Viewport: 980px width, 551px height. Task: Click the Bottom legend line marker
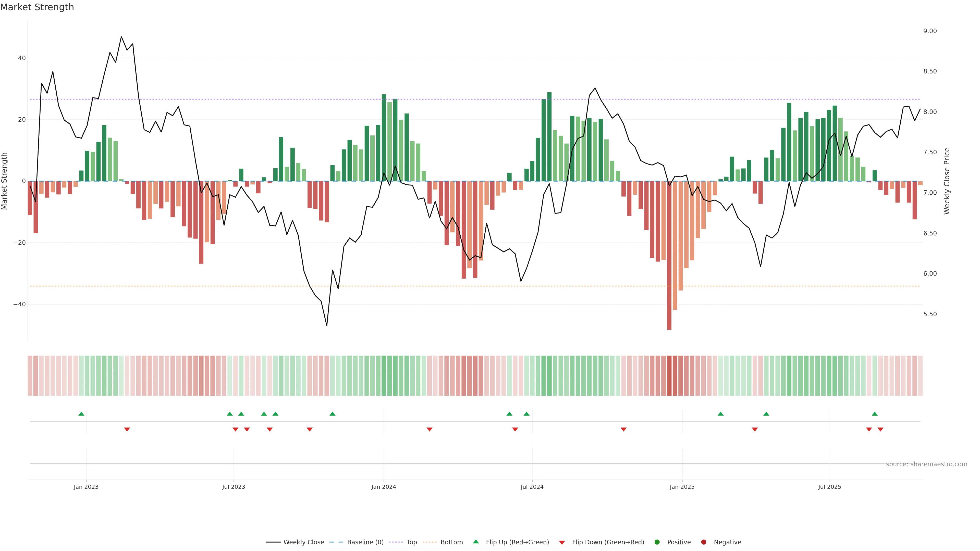tap(430, 542)
